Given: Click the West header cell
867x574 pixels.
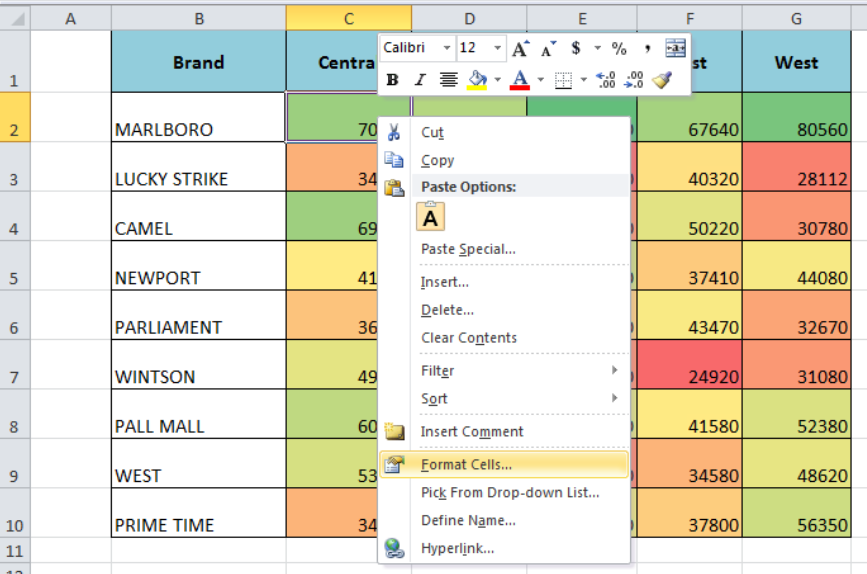Looking at the screenshot, I should coord(796,61).
